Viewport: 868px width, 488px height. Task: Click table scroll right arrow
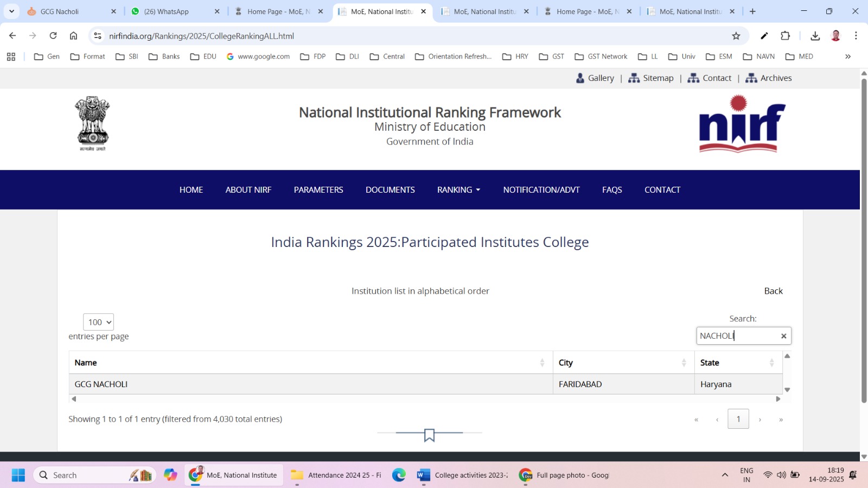[x=778, y=399]
